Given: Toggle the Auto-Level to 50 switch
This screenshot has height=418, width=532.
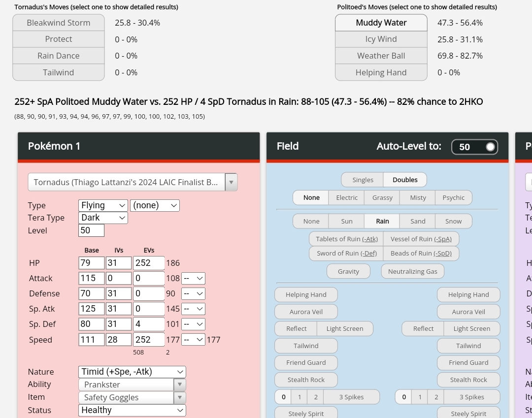Looking at the screenshot, I should (x=474, y=147).
